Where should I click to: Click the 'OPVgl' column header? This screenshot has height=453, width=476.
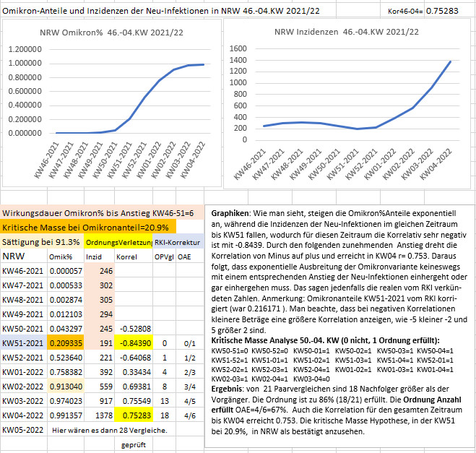click(x=164, y=257)
